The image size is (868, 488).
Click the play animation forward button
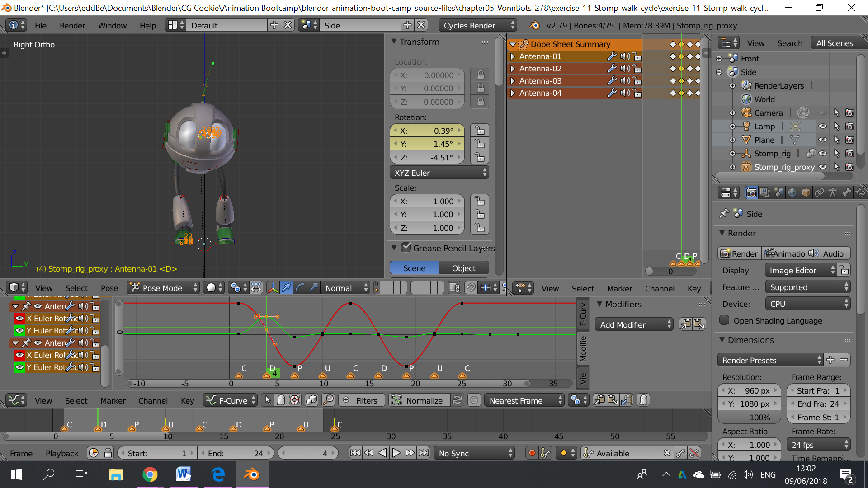pyautogui.click(x=396, y=453)
